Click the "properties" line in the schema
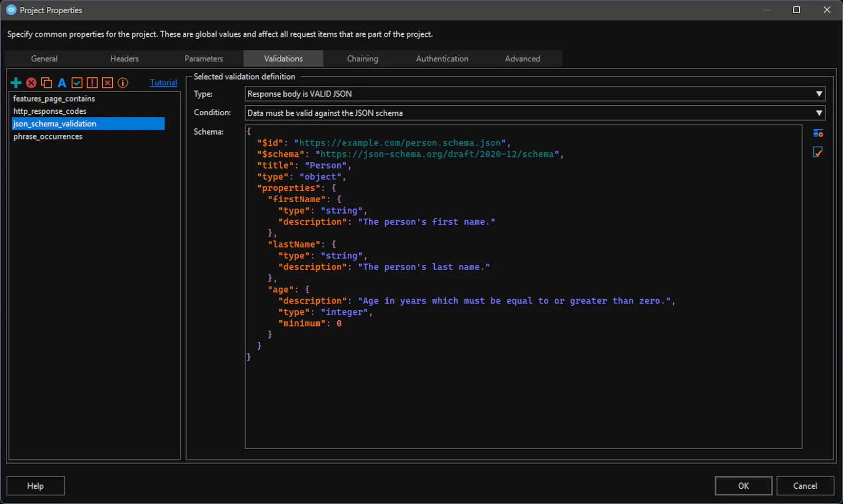 tap(297, 188)
